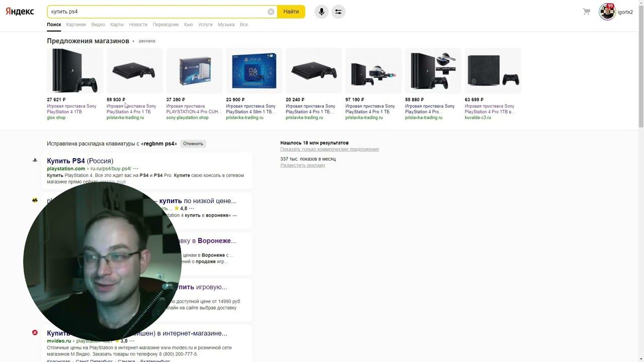Open product image priced 63 699 ₽
644x362 pixels.
click(x=493, y=70)
